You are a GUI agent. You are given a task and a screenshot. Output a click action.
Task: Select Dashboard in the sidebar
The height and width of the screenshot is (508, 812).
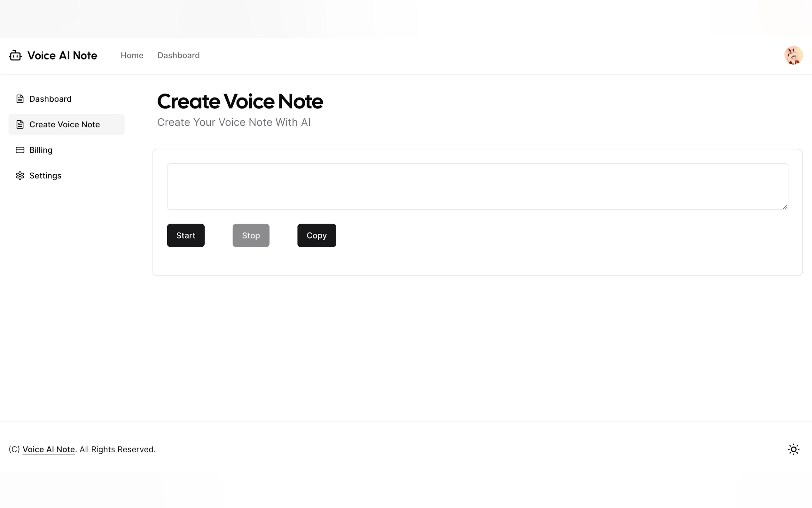51,99
